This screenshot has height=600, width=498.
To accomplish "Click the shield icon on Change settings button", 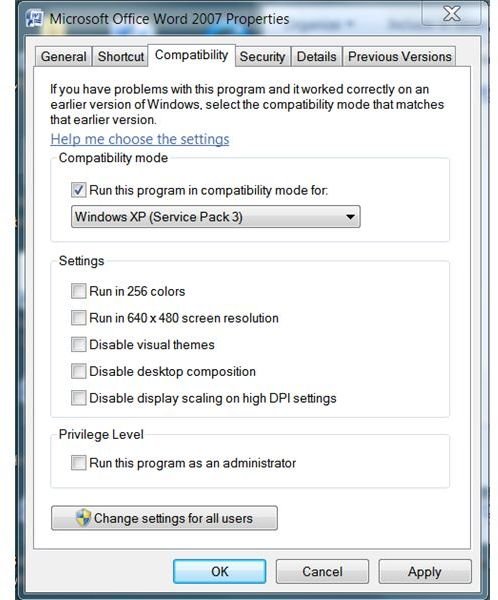I will point(83,518).
